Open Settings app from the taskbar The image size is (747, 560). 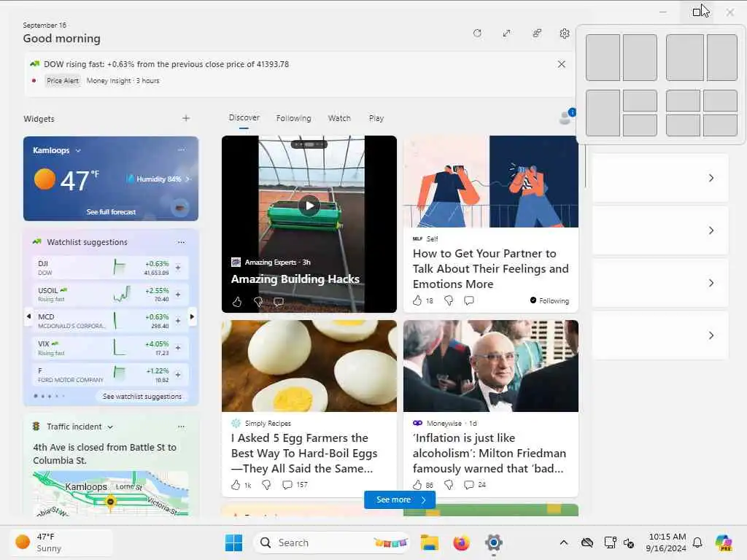(494, 542)
